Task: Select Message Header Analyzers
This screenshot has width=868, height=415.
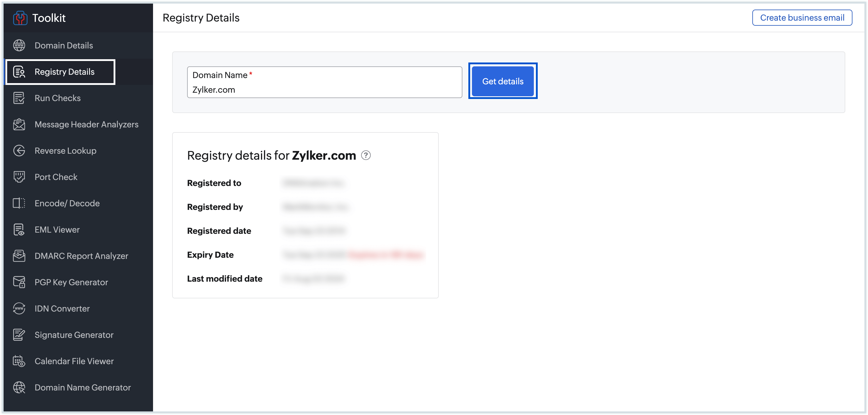Action: click(87, 124)
